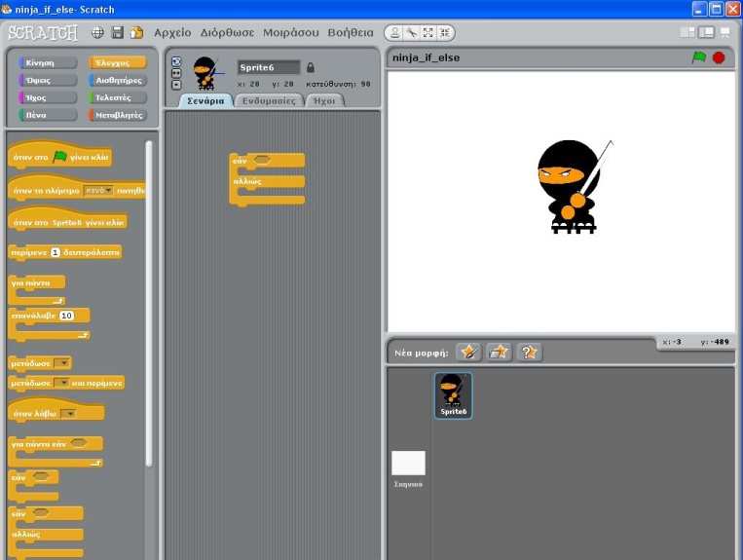Paint a new sprite with the brush star icon
Screen dimensions: 743x560
click(x=468, y=352)
